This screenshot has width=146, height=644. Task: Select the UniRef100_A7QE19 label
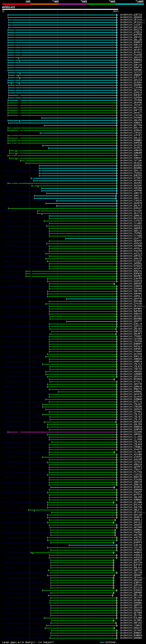(x=131, y=32)
